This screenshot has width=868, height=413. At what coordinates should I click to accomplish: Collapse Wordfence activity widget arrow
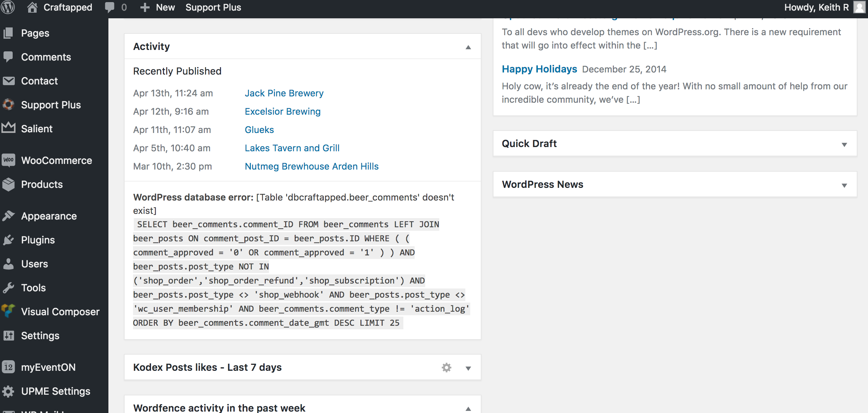(x=468, y=408)
